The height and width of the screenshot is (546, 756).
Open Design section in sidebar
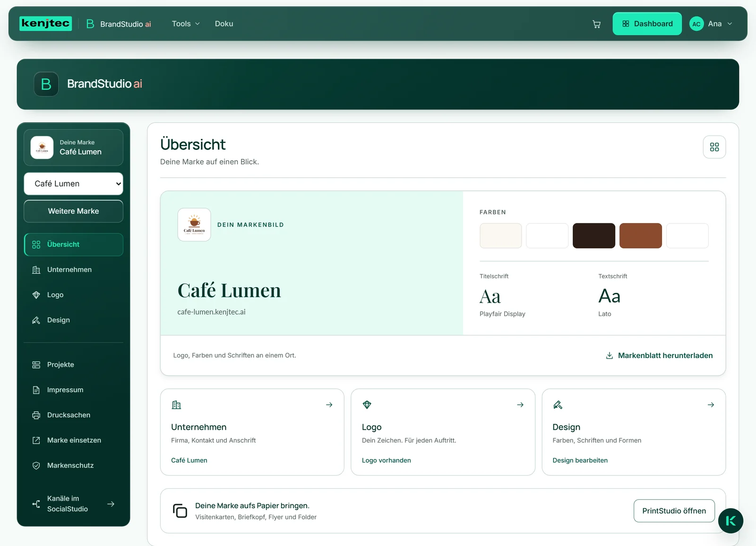click(73, 320)
